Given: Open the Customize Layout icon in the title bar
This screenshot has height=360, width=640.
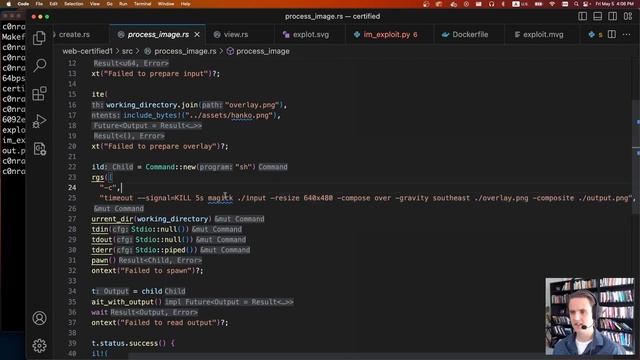Looking at the screenshot, I should (628, 16).
